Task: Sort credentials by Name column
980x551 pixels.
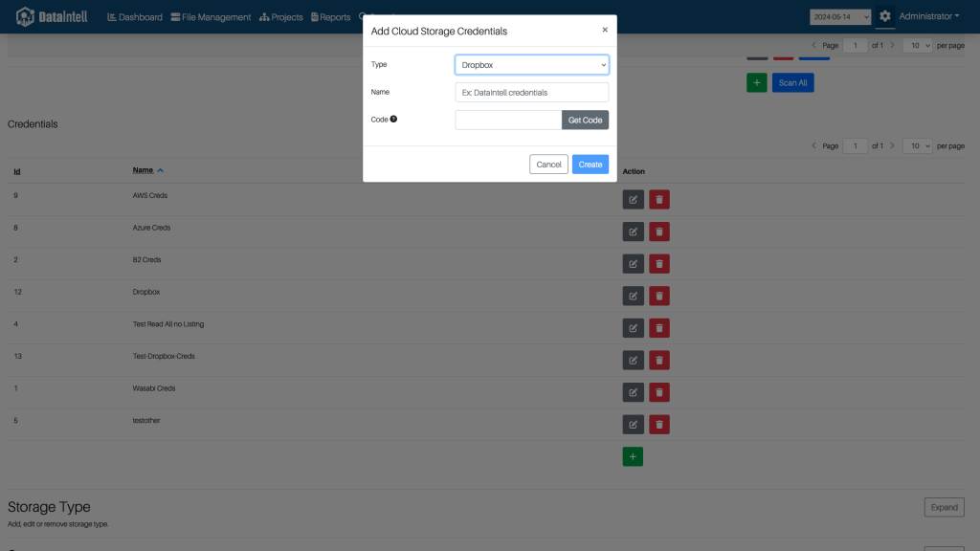Action: tap(147, 170)
